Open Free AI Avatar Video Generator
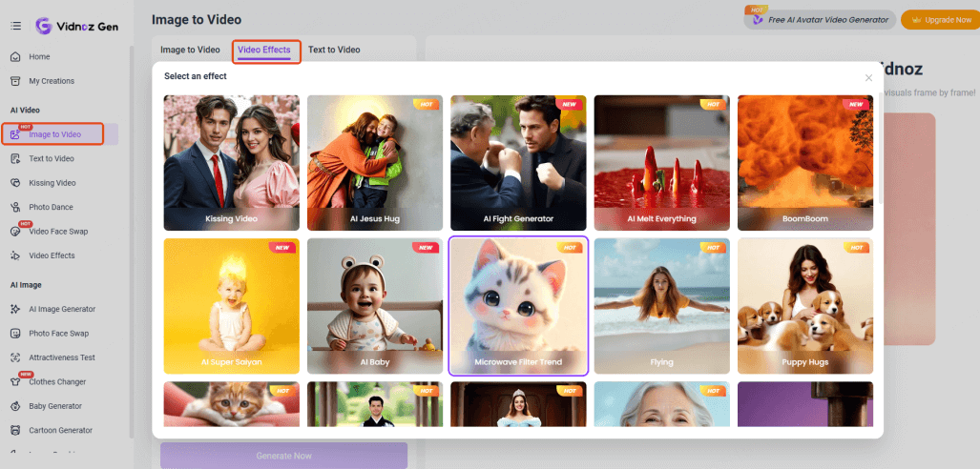This screenshot has width=980, height=469. tap(820, 20)
